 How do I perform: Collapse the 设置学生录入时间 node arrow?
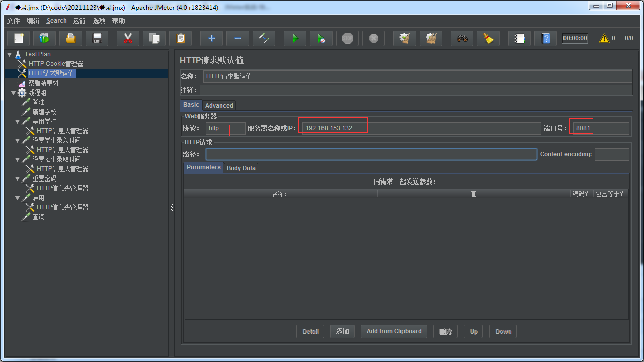click(x=18, y=140)
